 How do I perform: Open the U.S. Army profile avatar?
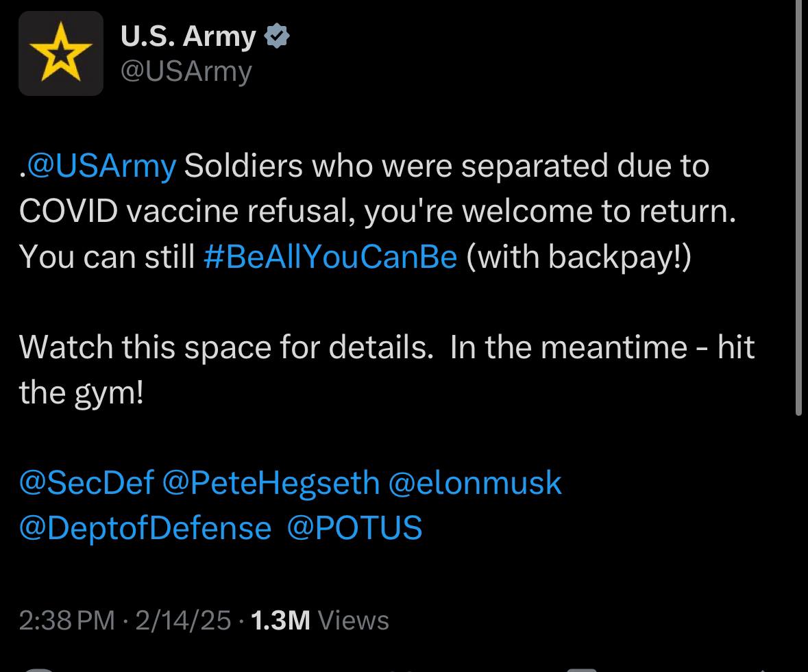click(x=61, y=53)
